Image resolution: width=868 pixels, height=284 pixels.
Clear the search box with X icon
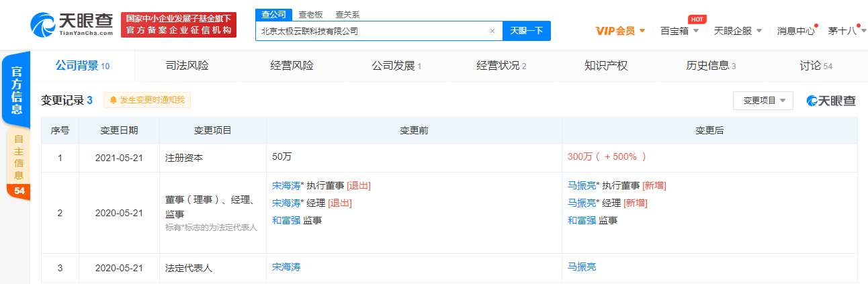pyautogui.click(x=492, y=31)
